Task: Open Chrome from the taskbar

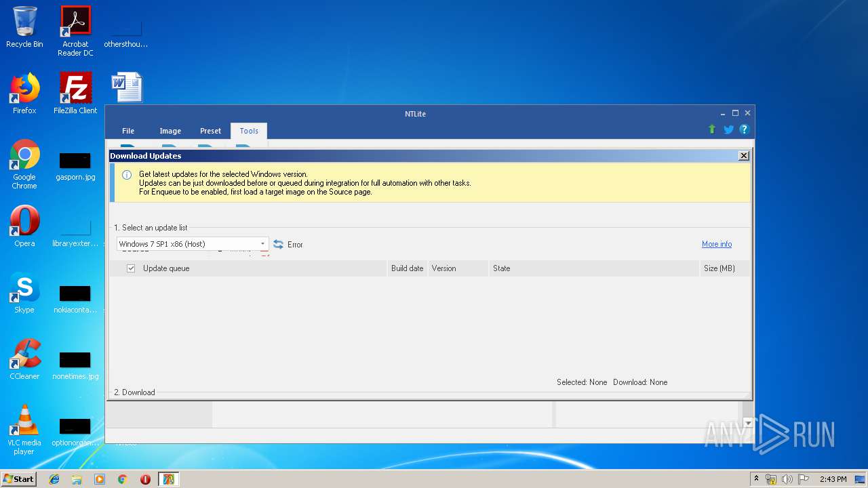Action: 122,479
